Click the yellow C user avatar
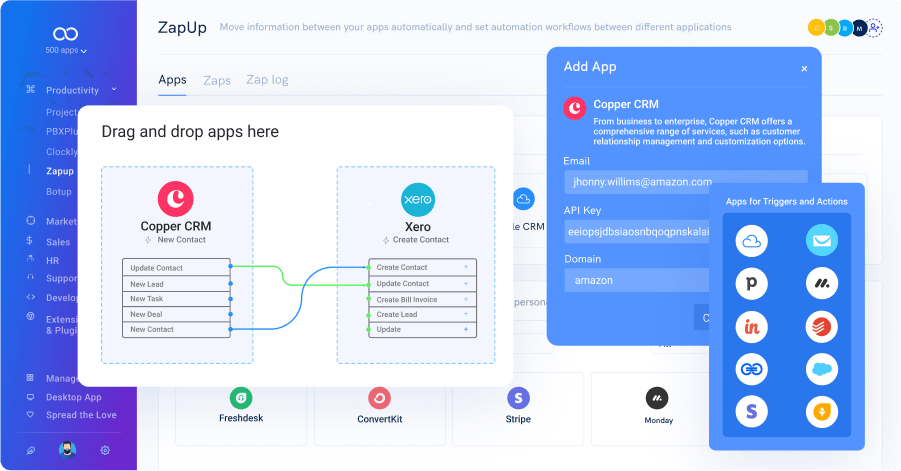Image resolution: width=901 pixels, height=471 pixels. (816, 28)
